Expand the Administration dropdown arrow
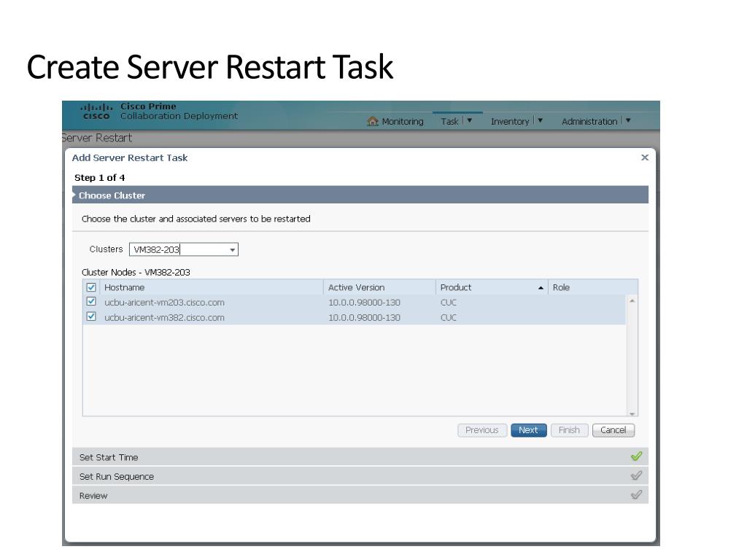This screenshot has height=560, width=747. click(x=628, y=120)
